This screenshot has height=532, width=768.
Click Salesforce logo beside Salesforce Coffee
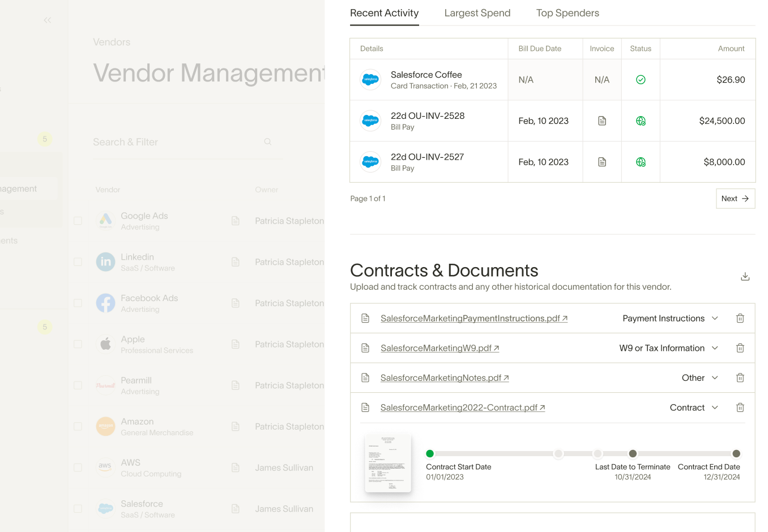(x=371, y=80)
